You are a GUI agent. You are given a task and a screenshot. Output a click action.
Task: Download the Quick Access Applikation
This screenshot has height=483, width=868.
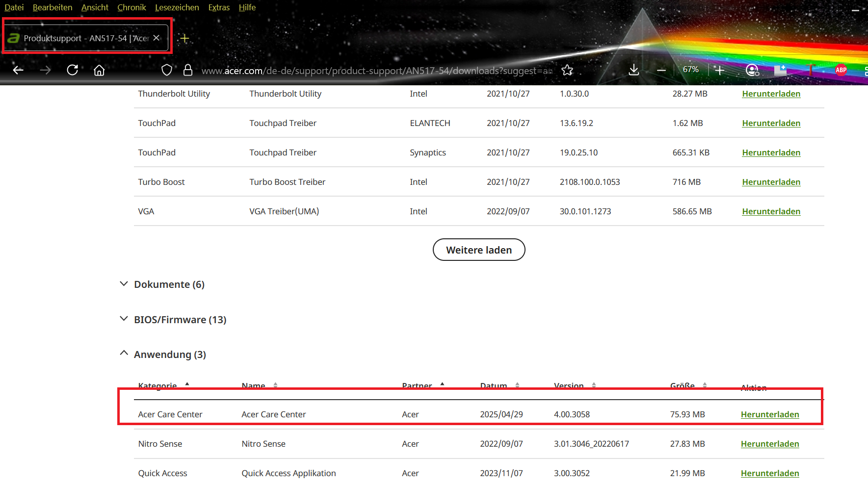770,473
